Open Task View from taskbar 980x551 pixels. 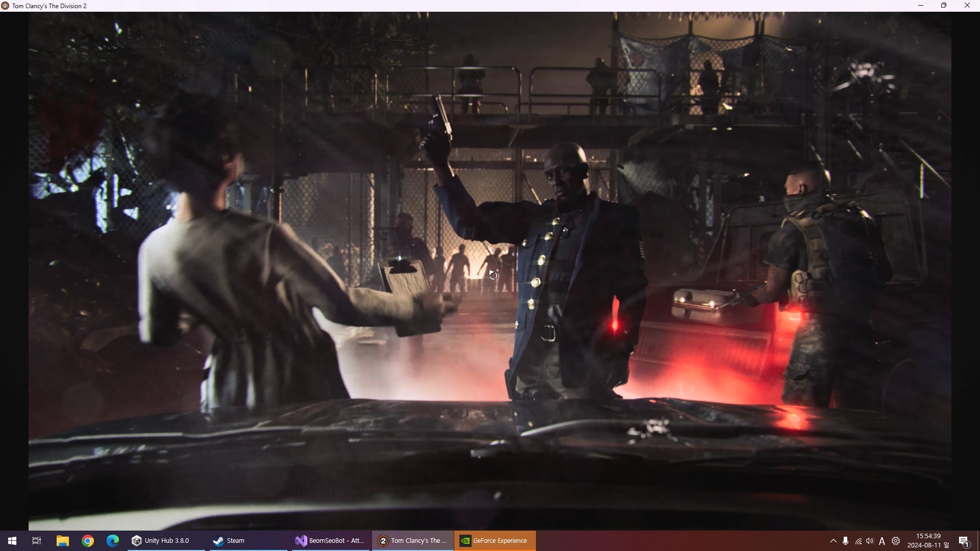(x=37, y=541)
